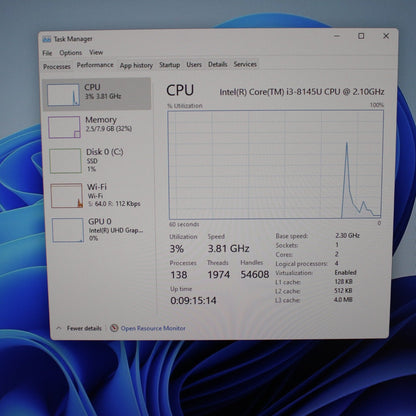416x416 pixels.
Task: Collapse view with Fewer details chevron
Action: (x=59, y=328)
